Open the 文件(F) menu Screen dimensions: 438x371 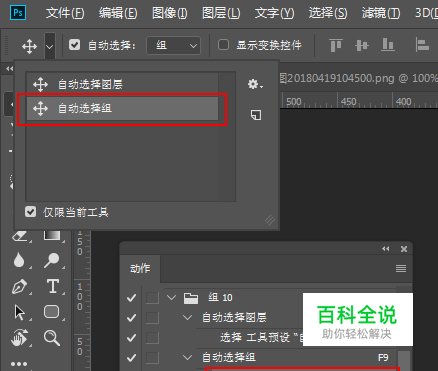click(x=65, y=13)
